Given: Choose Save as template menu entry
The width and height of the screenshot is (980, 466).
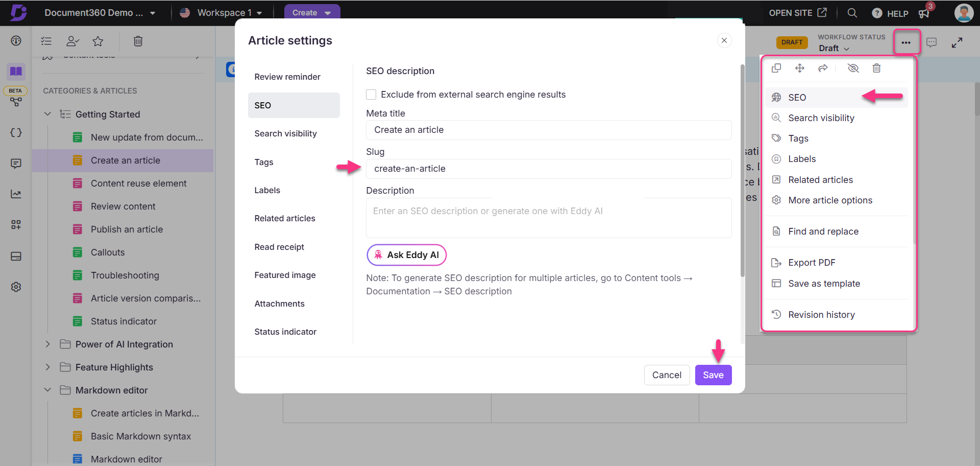Looking at the screenshot, I should pos(837,284).
